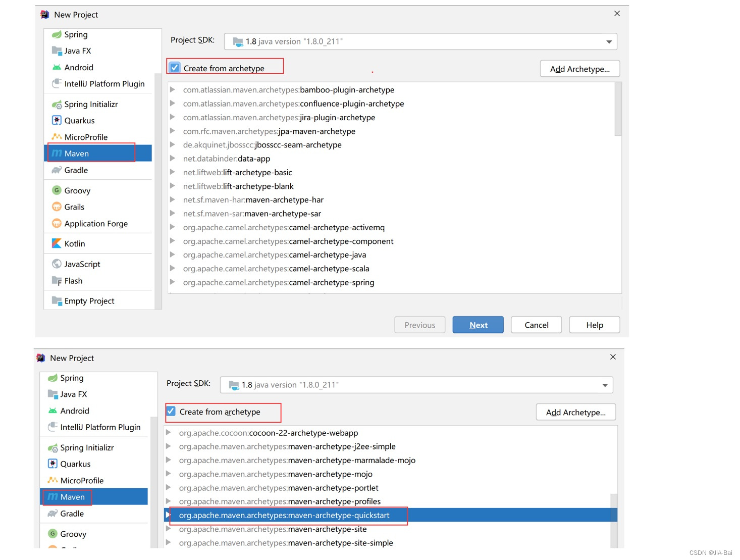Viewport: 740px width, 560px height.
Task: Click the Previous button
Action: click(x=419, y=325)
